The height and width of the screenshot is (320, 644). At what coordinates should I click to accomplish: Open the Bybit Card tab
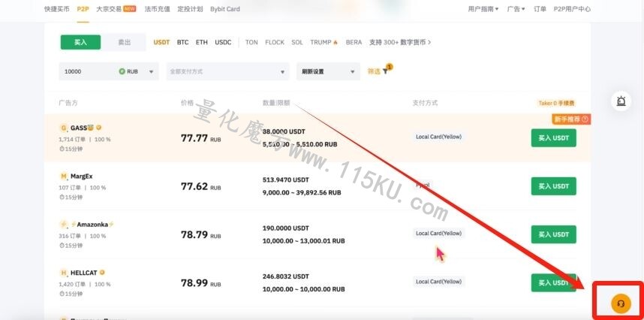pos(225,8)
